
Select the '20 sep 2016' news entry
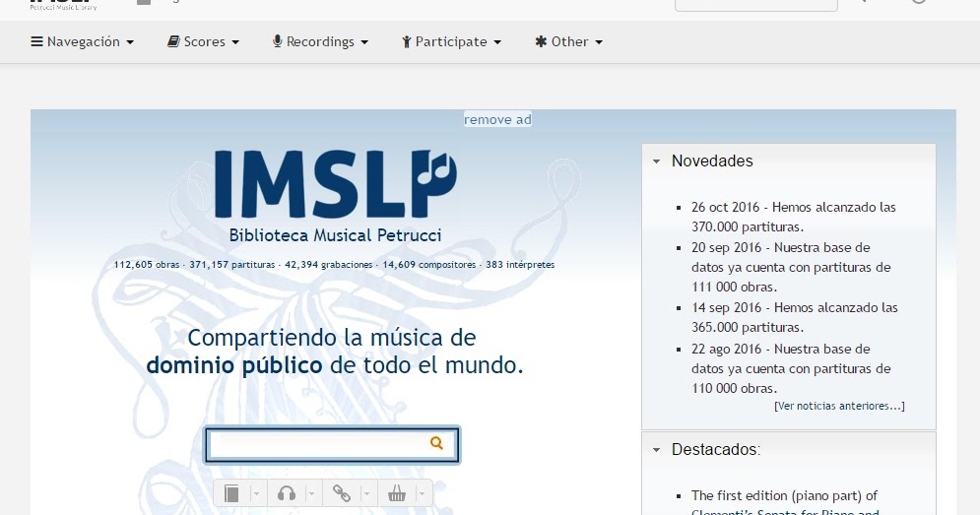(x=791, y=268)
